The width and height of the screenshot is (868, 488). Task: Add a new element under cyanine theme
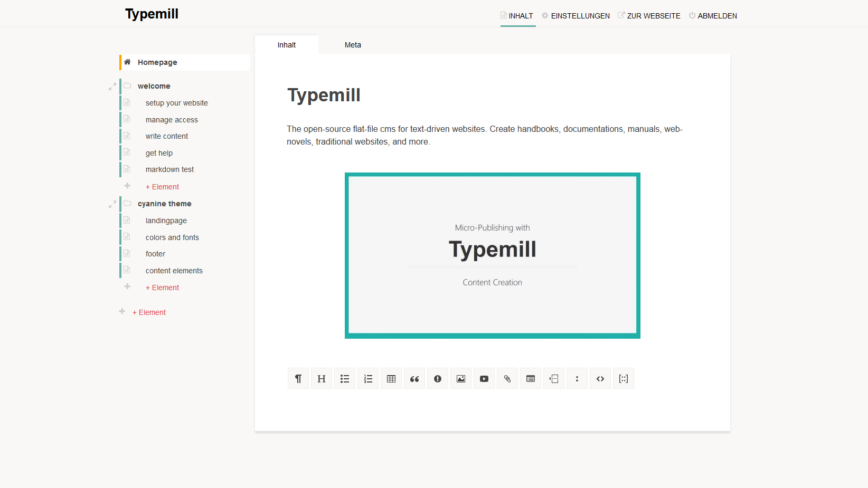(x=162, y=288)
